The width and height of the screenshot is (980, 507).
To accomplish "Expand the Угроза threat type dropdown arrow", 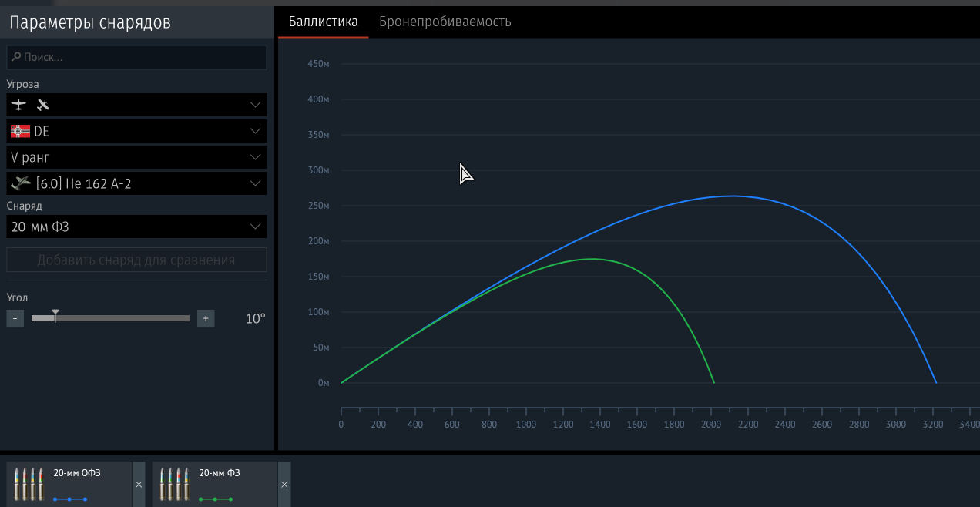I will coord(256,105).
